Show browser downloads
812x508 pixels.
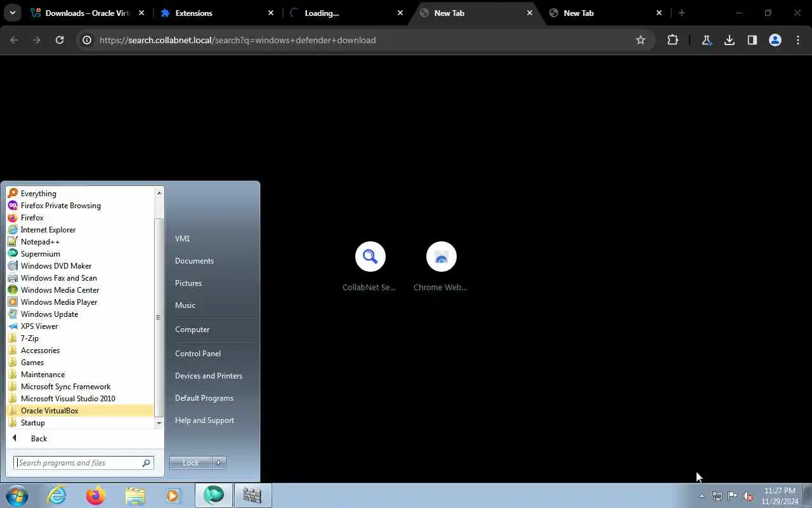[x=730, y=40]
